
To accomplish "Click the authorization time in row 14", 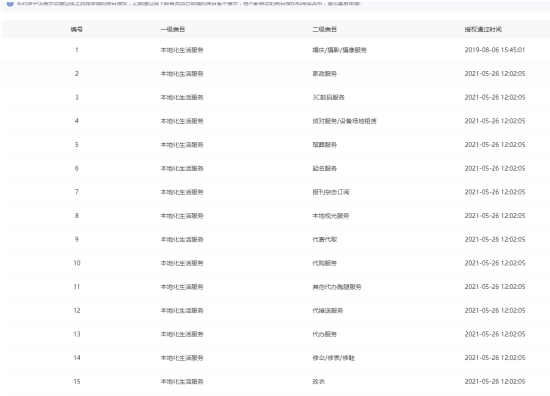I will 495,358.
